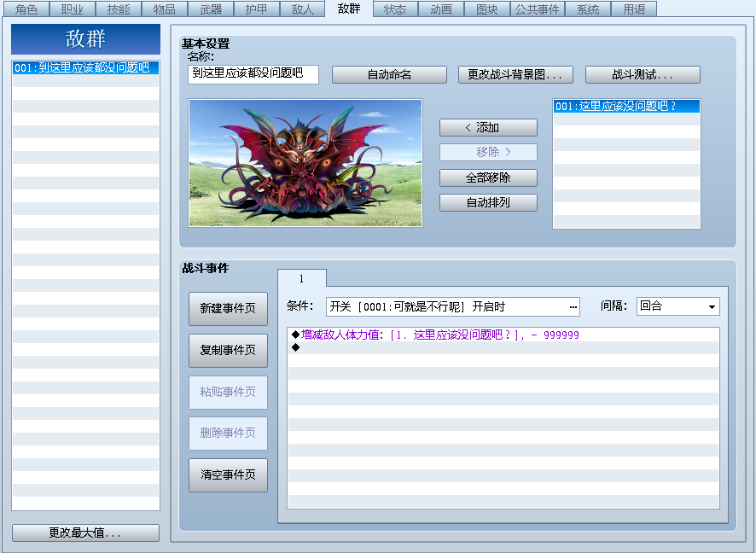Screen dimensions: 756x553
Task: Go to the 技能 tab
Action: tap(119, 9)
